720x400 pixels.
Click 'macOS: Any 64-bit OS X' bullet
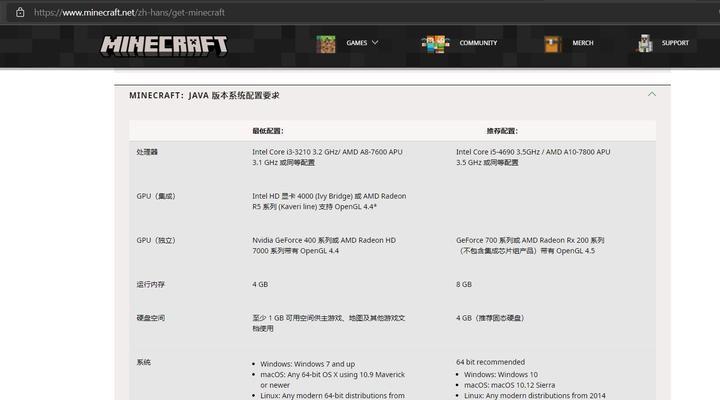pos(332,380)
